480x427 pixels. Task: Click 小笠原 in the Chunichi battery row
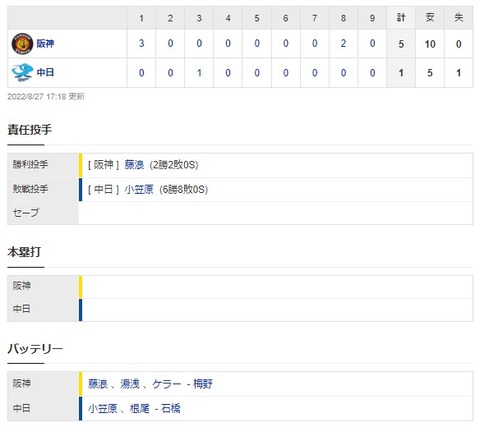(103, 408)
